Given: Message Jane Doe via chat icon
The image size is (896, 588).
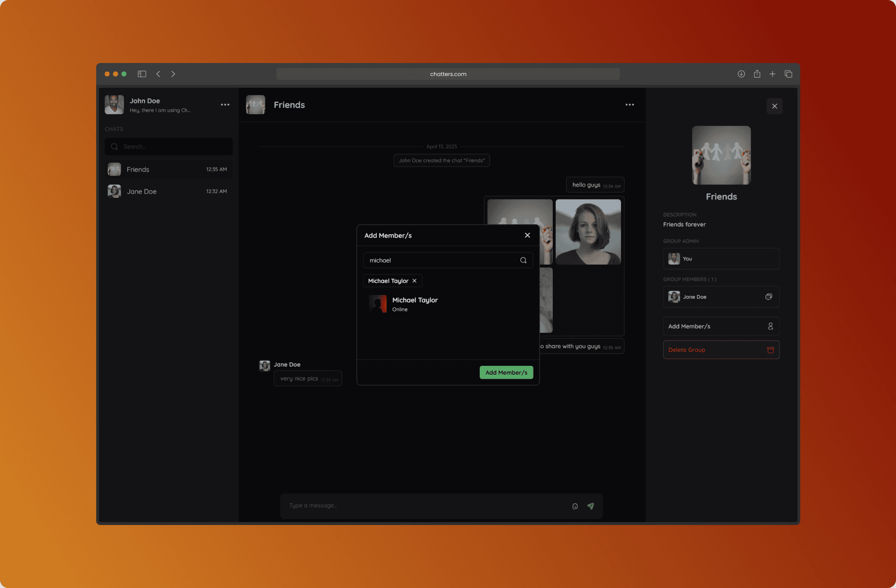Looking at the screenshot, I should point(769,297).
